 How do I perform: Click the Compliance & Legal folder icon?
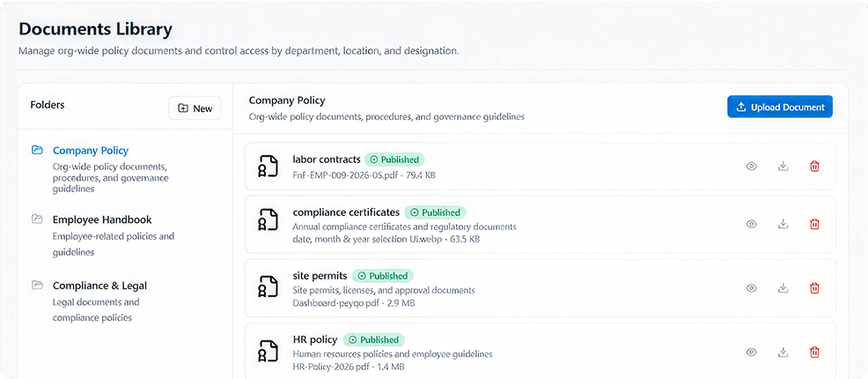(x=37, y=286)
